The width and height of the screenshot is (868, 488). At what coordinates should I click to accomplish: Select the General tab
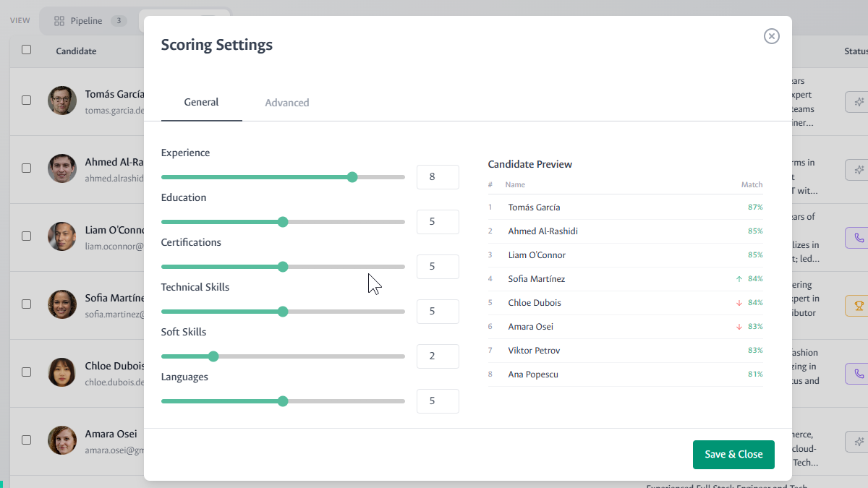tap(201, 103)
